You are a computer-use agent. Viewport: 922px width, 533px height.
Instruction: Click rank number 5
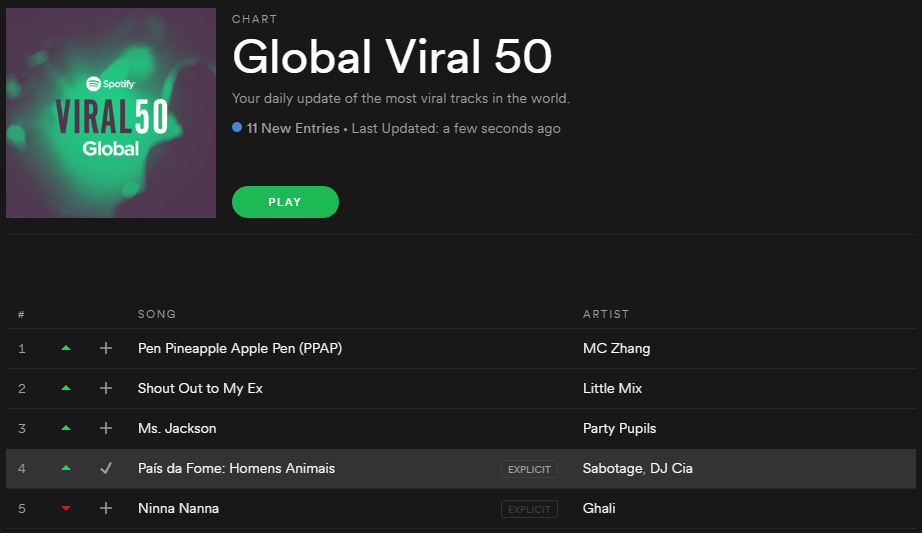pos(22,508)
